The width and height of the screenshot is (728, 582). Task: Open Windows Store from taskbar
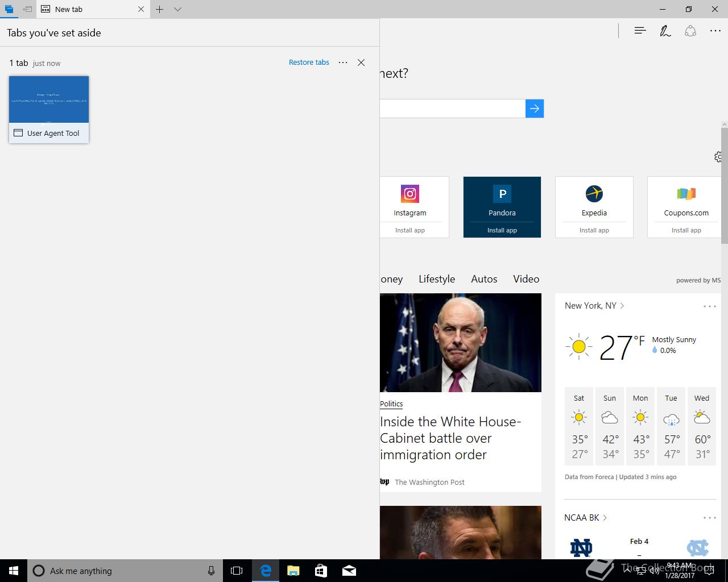[x=321, y=571]
